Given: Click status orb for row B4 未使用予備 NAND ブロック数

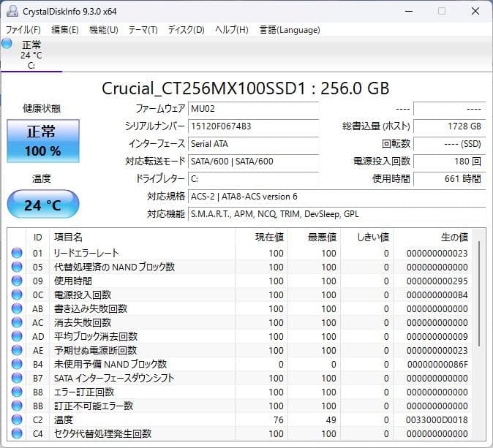Looking at the screenshot, I should tap(17, 364).
